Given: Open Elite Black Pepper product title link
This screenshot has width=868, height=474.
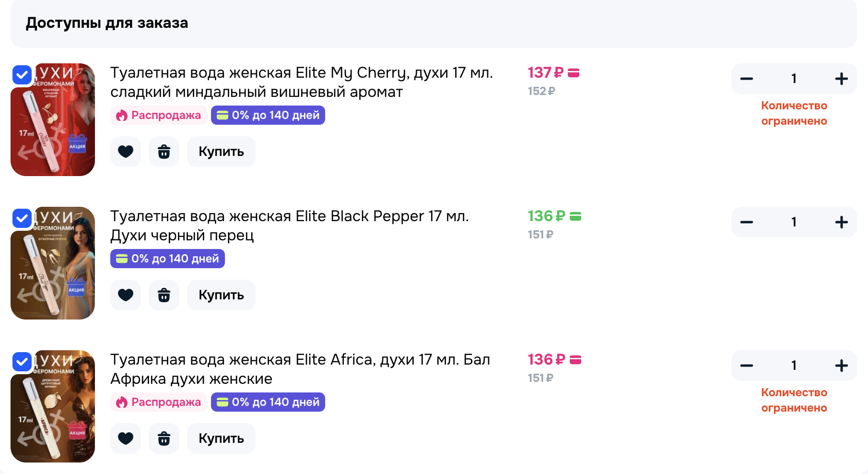Looking at the screenshot, I should tap(290, 225).
